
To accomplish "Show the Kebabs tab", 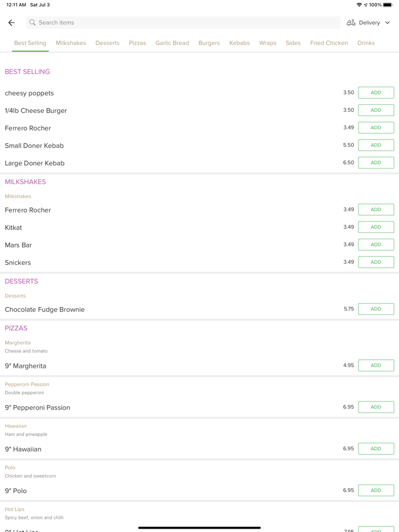I will tap(239, 43).
